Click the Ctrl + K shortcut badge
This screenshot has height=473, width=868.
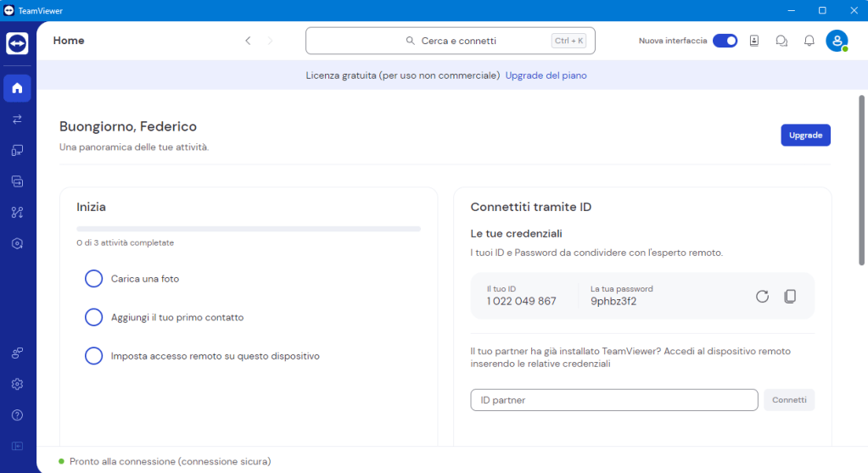pyautogui.click(x=568, y=41)
